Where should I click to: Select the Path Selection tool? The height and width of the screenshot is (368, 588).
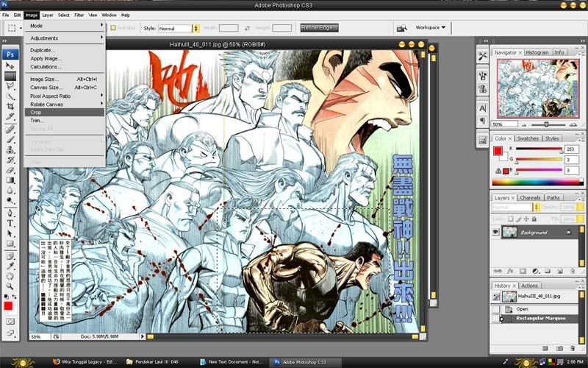[10, 233]
